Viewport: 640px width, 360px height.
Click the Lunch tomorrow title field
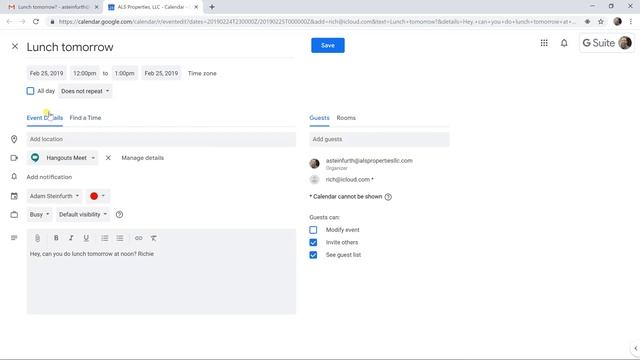(160, 47)
